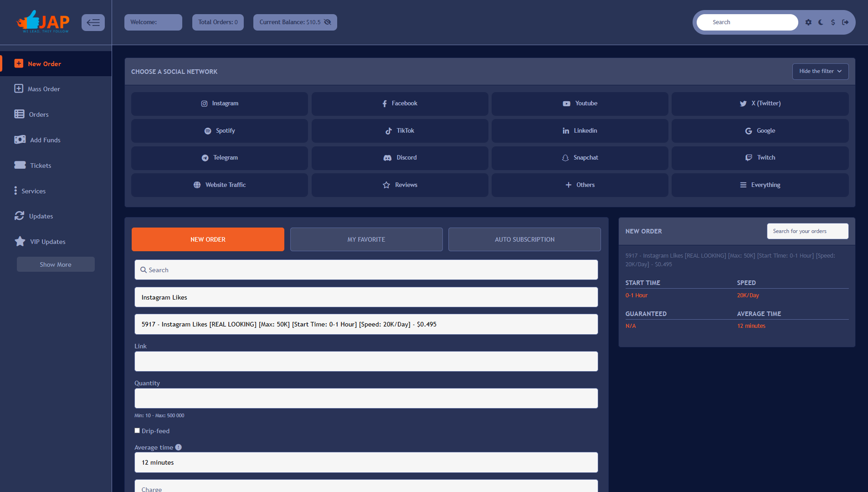
Task: Filter by X (Twitter) network
Action: pyautogui.click(x=760, y=104)
